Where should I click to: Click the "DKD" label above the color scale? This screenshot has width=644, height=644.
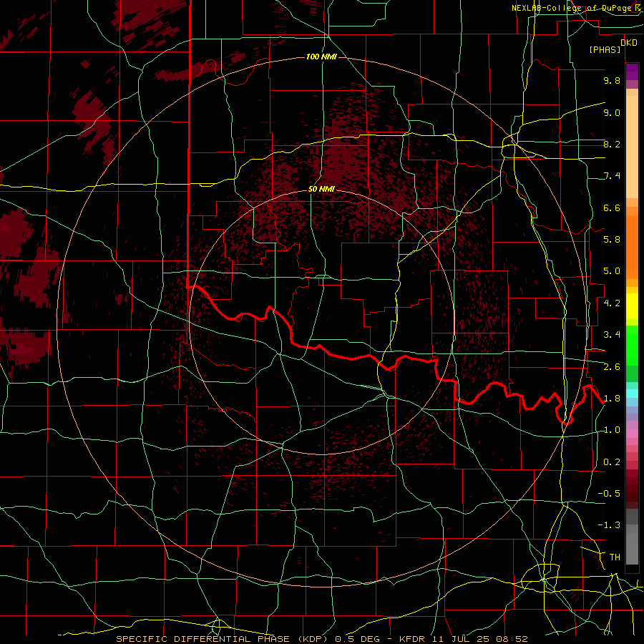629,43
